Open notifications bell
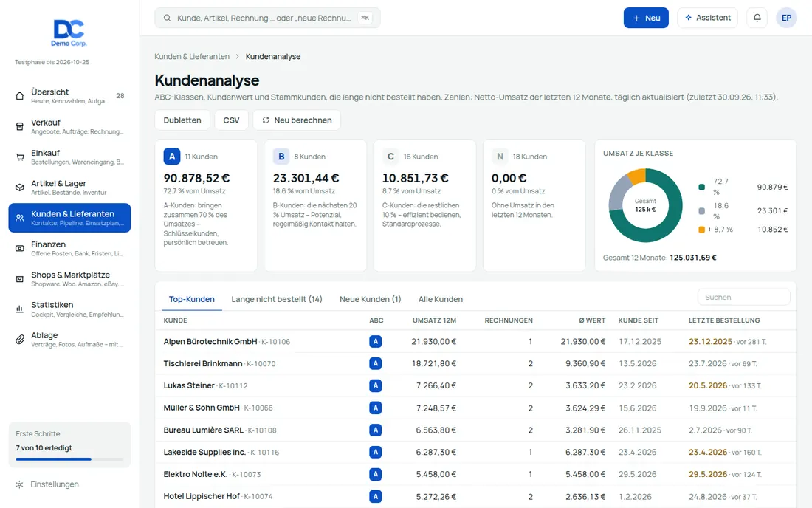 click(x=757, y=18)
